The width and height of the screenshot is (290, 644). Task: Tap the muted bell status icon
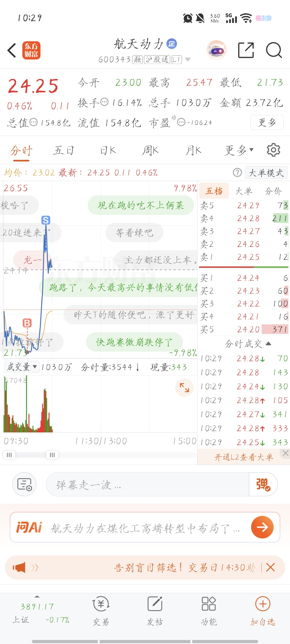[x=200, y=18]
